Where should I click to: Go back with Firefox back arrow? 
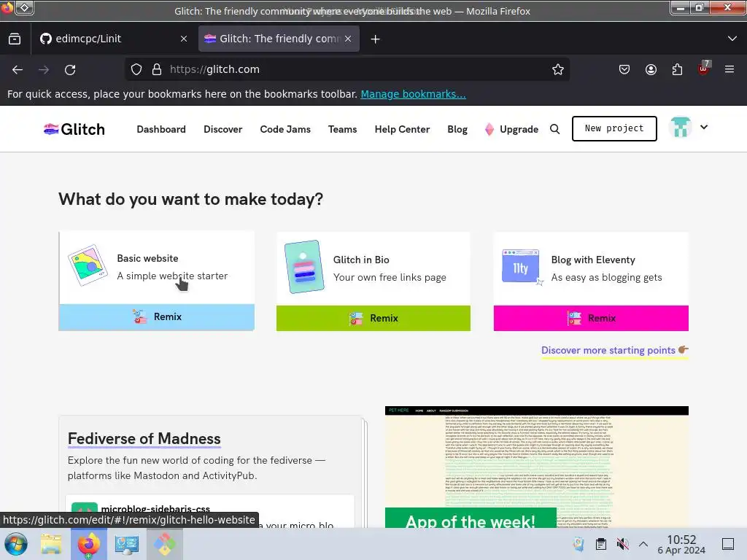[x=18, y=70]
